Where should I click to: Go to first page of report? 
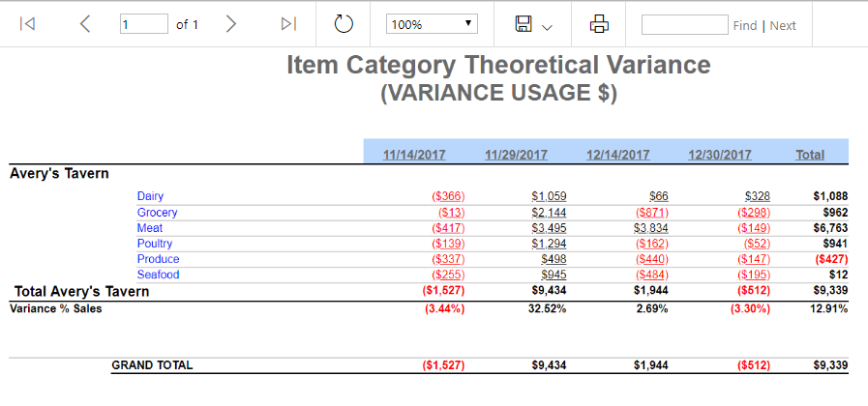point(27,24)
